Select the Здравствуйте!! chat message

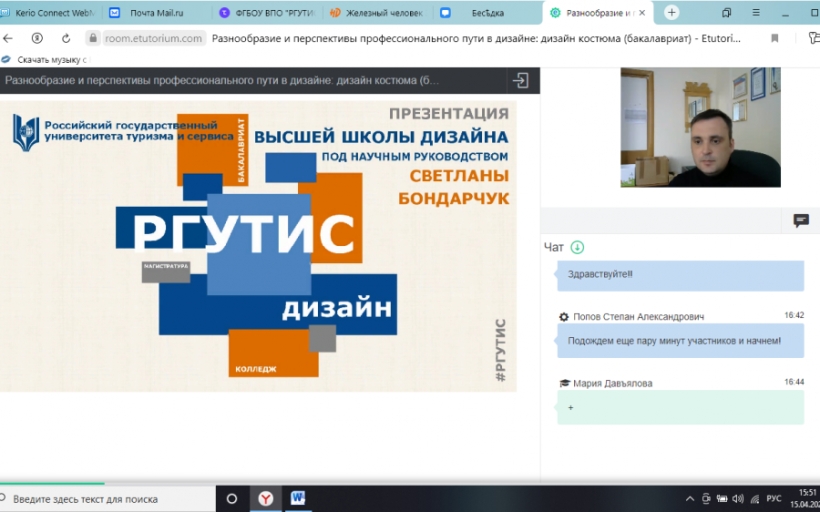click(680, 276)
